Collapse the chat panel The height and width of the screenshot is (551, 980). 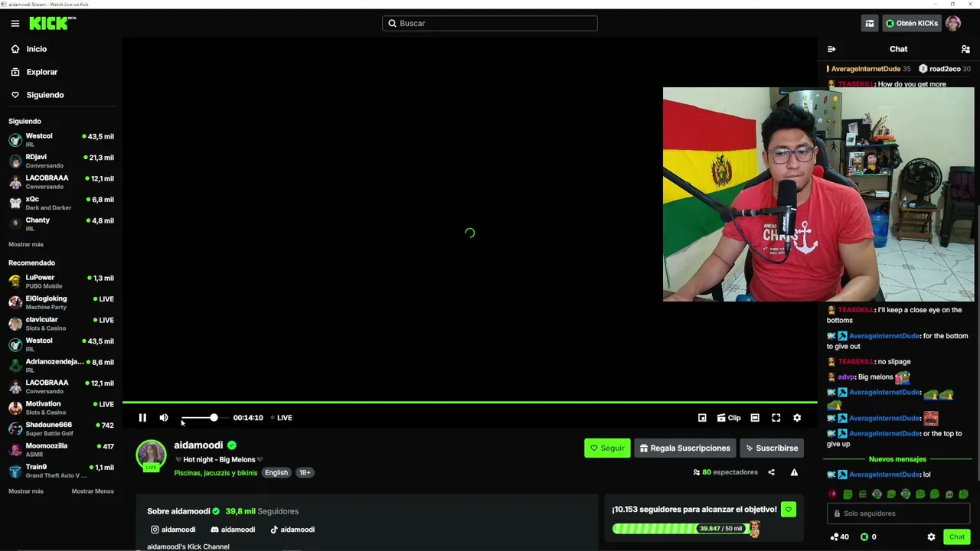[831, 49]
